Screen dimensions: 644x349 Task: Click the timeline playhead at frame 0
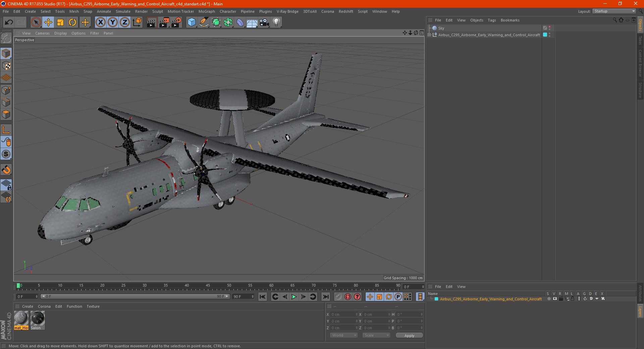18,286
